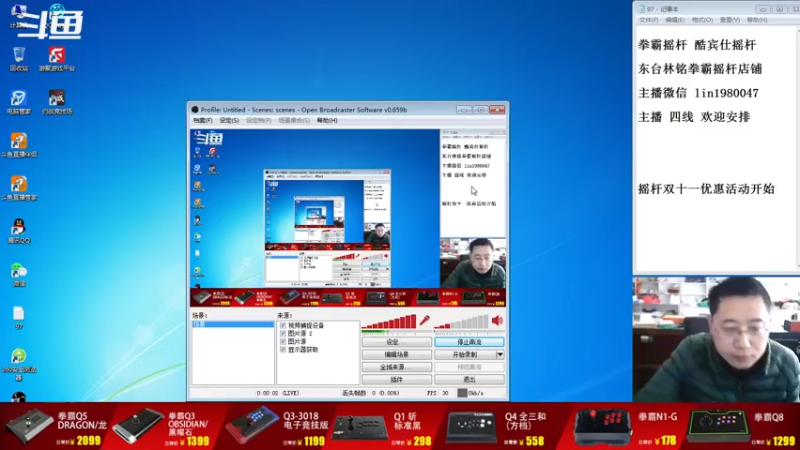
Task: Click the 开始录制 start recording button
Action: 465,355
